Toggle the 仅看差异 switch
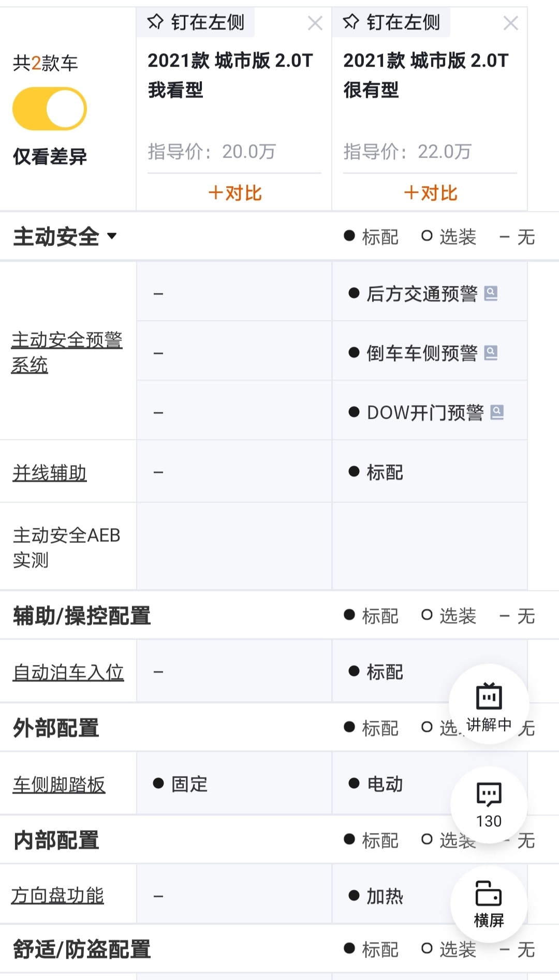The width and height of the screenshot is (559, 980). (x=50, y=109)
